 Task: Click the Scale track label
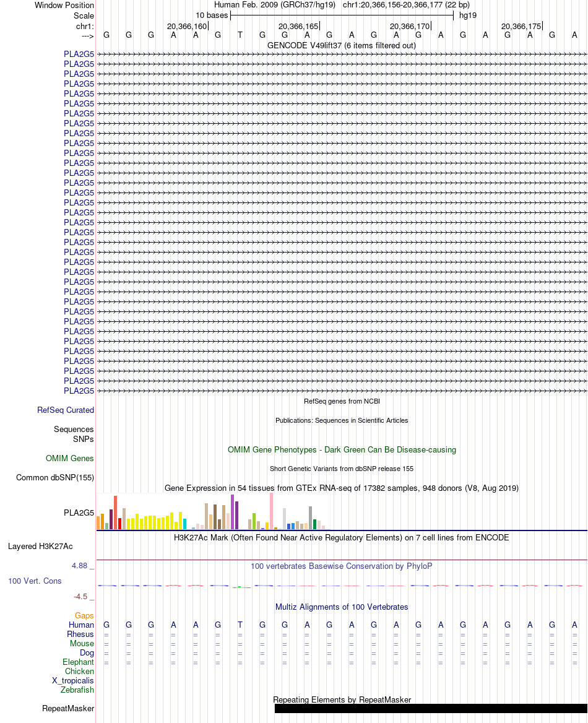pos(84,15)
